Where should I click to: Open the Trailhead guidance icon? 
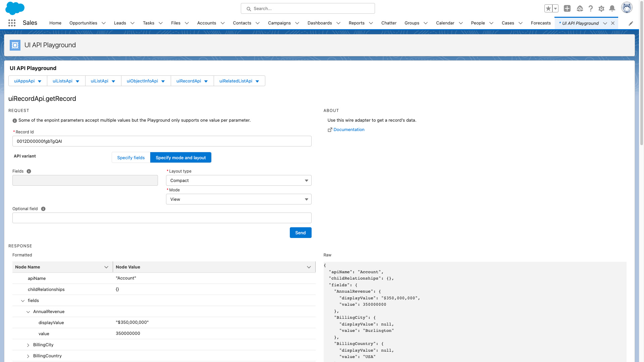click(x=580, y=8)
